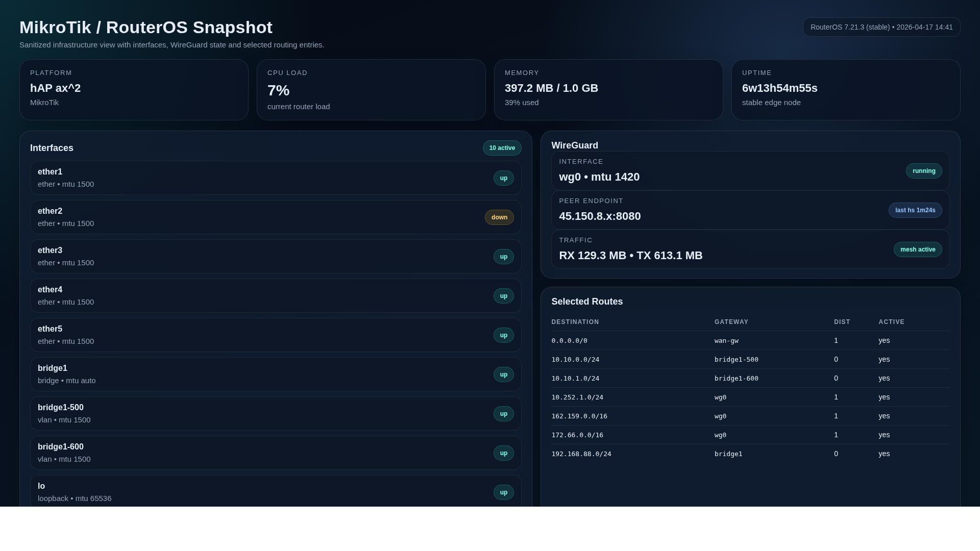Viewport: 980px width, 551px height.
Task: Open the RouterOS 7.21.3 version chip
Action: (x=881, y=27)
